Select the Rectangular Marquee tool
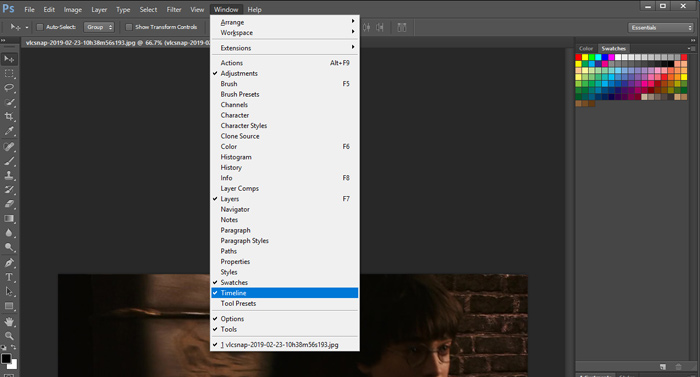700x377 pixels. tap(9, 73)
